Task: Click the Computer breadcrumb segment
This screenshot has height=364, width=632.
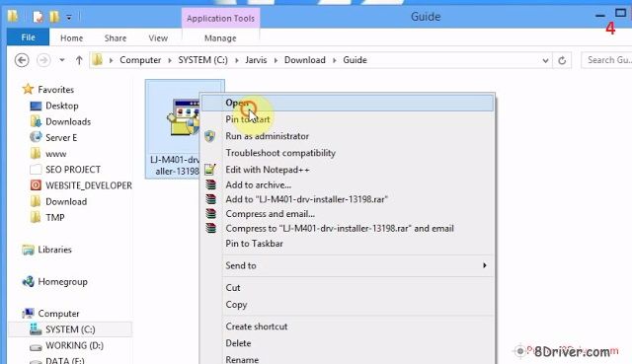Action: 140,60
